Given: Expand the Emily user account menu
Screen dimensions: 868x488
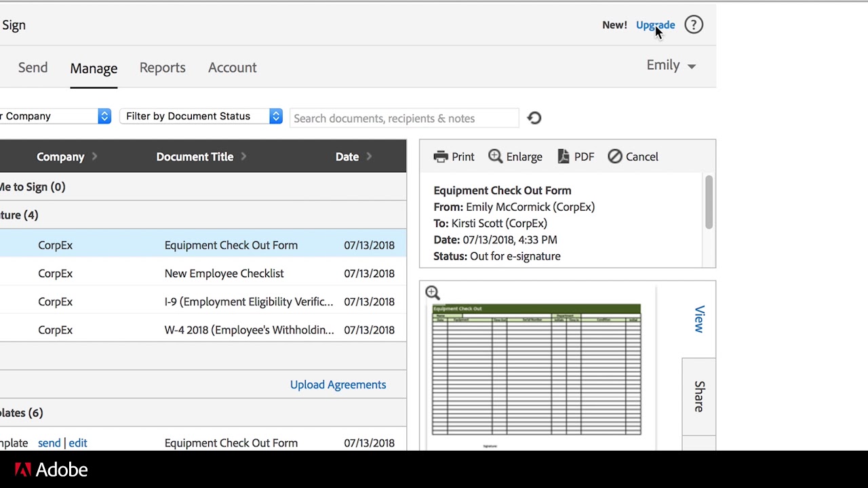Looking at the screenshot, I should 671,66.
